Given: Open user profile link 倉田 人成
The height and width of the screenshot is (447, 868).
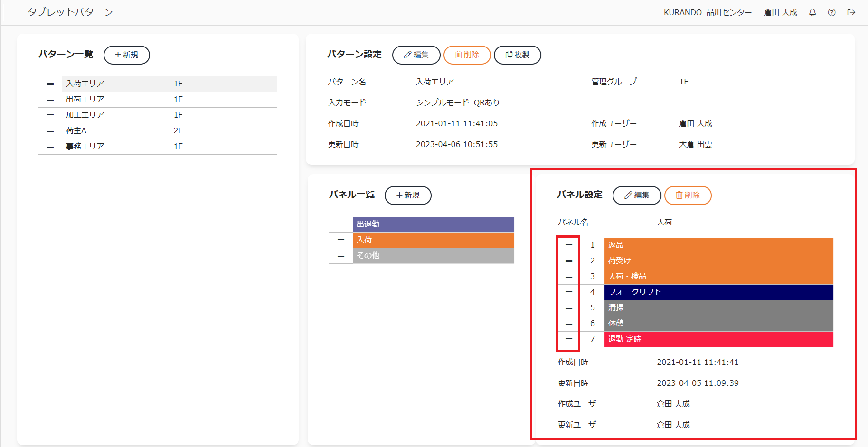Looking at the screenshot, I should (781, 13).
